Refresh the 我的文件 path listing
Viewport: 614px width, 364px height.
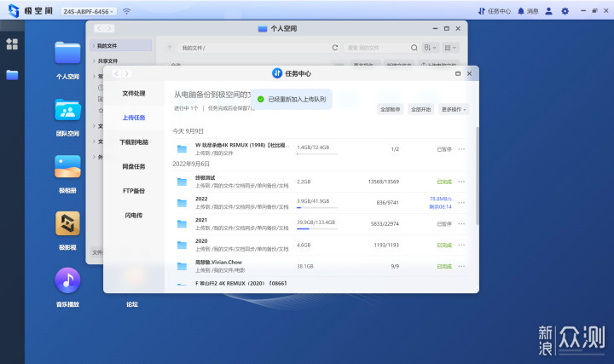pyautogui.click(x=335, y=48)
